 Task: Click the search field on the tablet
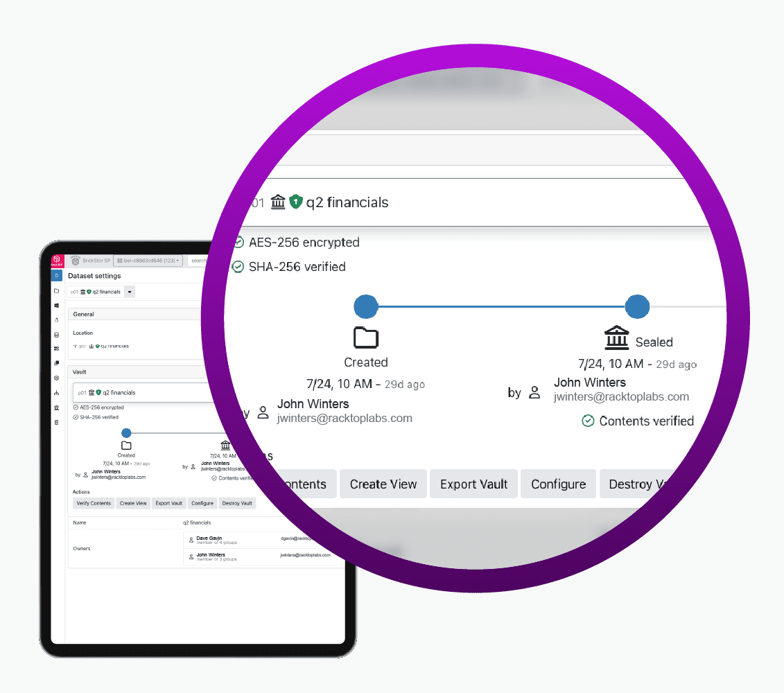pos(198,261)
